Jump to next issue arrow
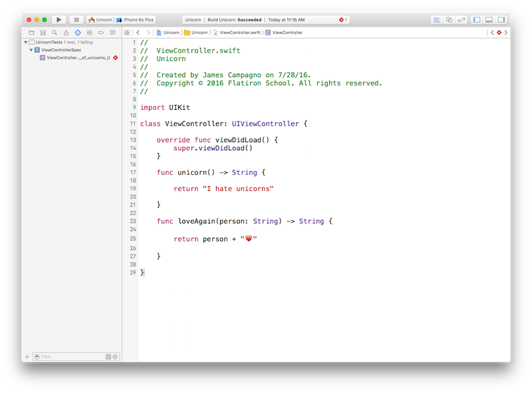 tap(506, 33)
